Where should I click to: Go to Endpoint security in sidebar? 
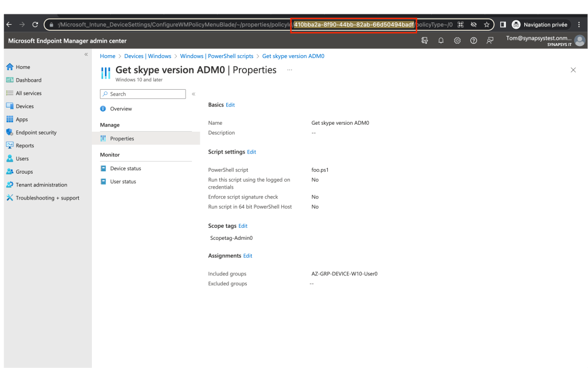click(x=36, y=132)
